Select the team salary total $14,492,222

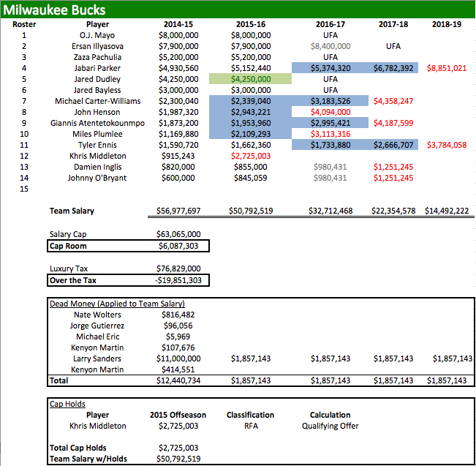tap(447, 211)
